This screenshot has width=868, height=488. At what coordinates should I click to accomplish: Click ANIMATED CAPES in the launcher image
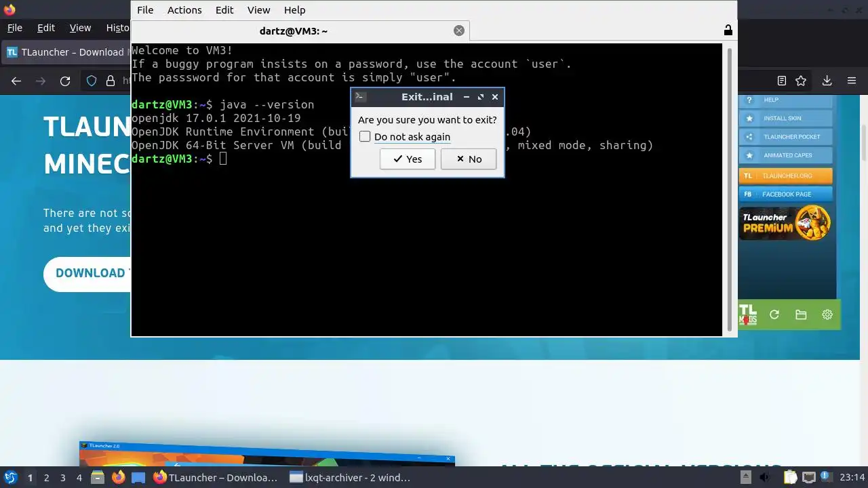click(x=785, y=155)
